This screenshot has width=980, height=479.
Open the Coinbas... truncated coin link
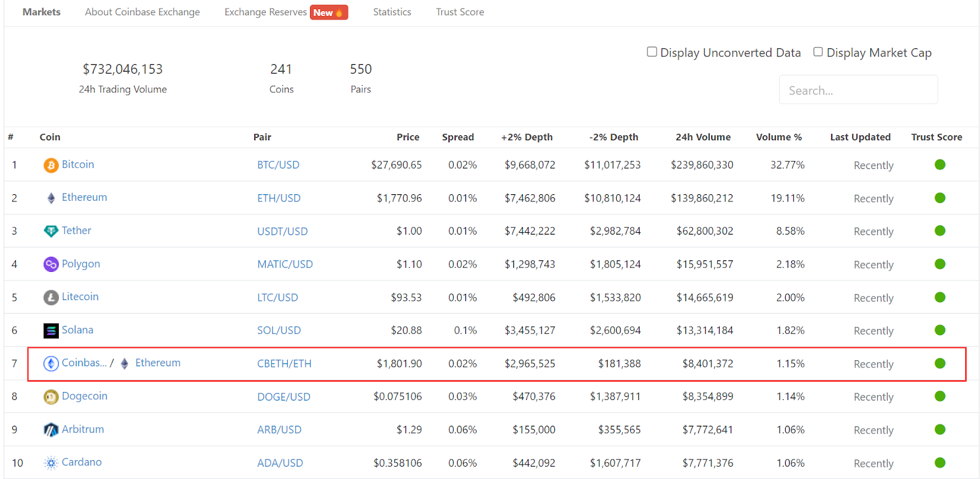tap(85, 363)
